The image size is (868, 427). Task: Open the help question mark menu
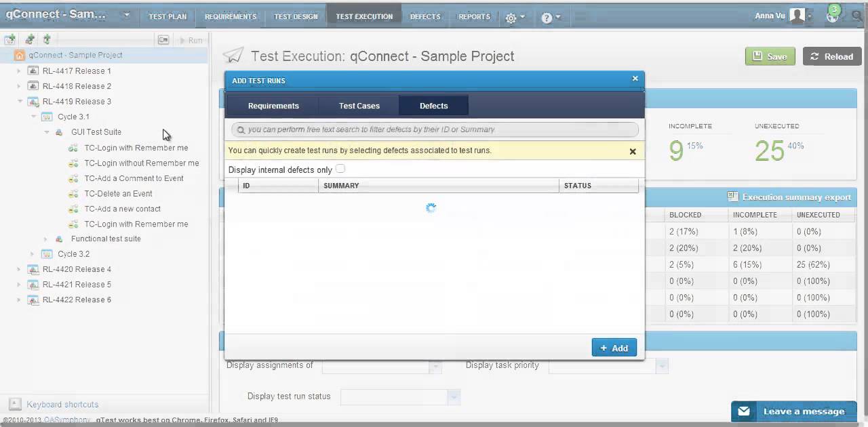click(551, 18)
